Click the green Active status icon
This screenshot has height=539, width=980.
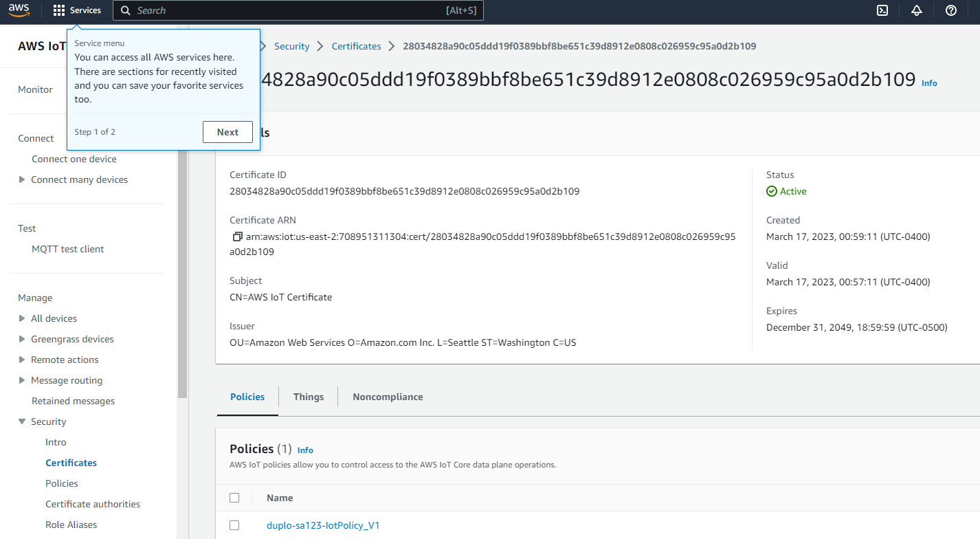772,192
